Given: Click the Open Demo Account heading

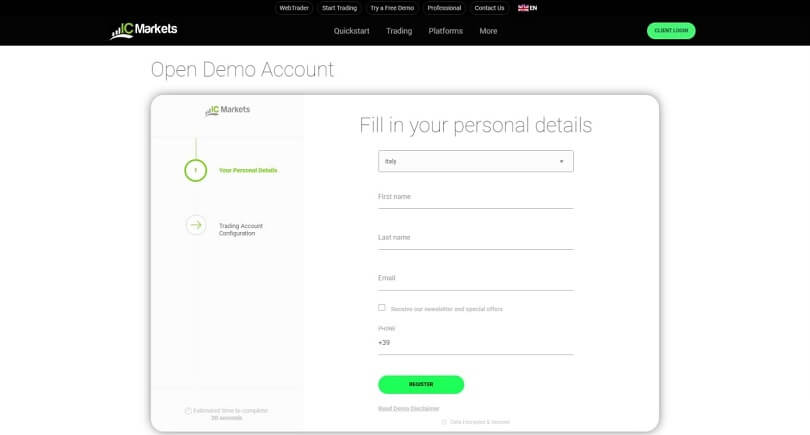Looking at the screenshot, I should 242,70.
